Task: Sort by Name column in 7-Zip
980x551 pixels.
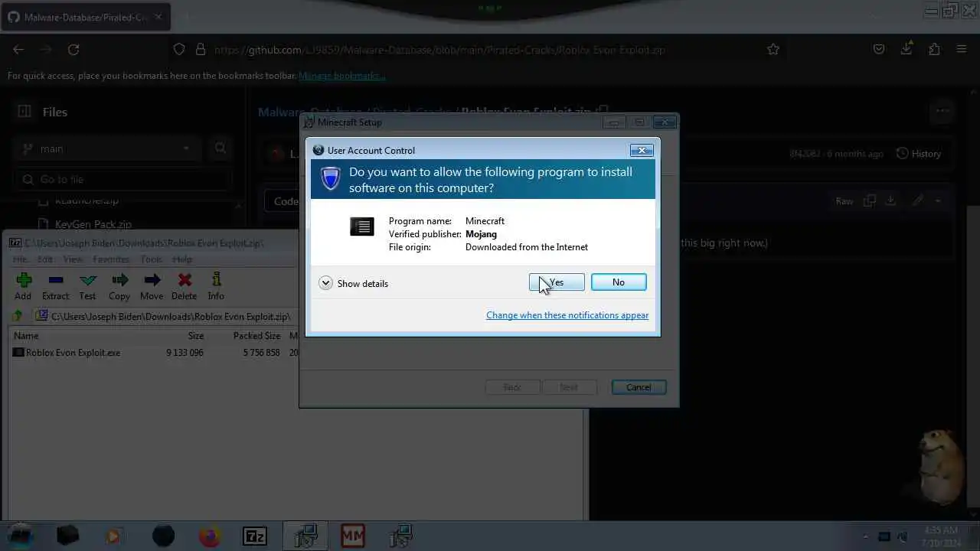Action: pyautogui.click(x=26, y=336)
